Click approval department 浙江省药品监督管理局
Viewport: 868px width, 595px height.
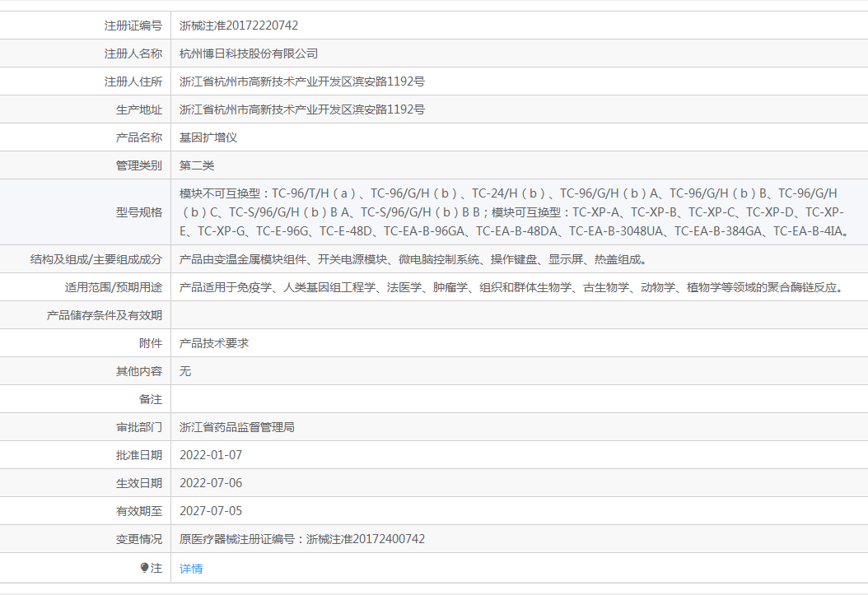237,427
